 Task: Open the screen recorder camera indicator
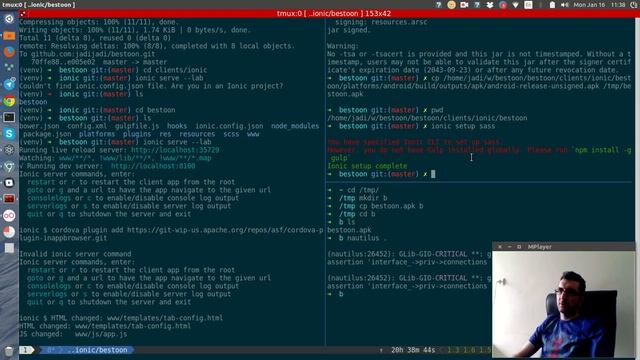coord(464,5)
